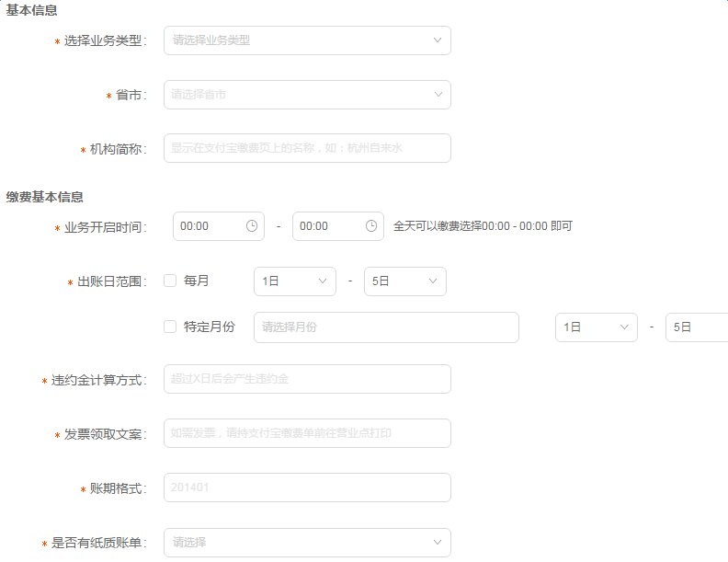Screen dimensions: 728x562
Task: Open the 选择业务类型 dropdown
Action: [307, 40]
